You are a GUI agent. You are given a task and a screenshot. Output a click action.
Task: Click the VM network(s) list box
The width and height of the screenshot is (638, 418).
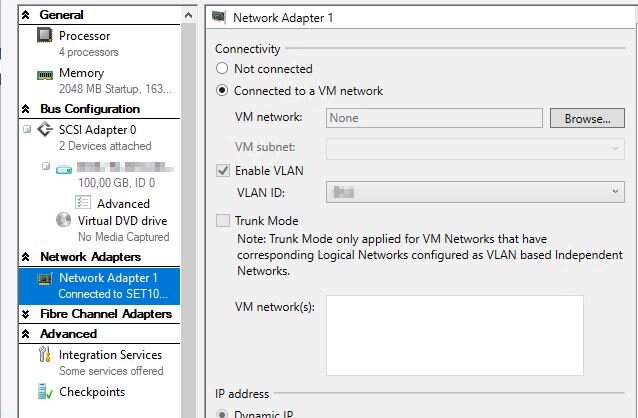coord(454,335)
